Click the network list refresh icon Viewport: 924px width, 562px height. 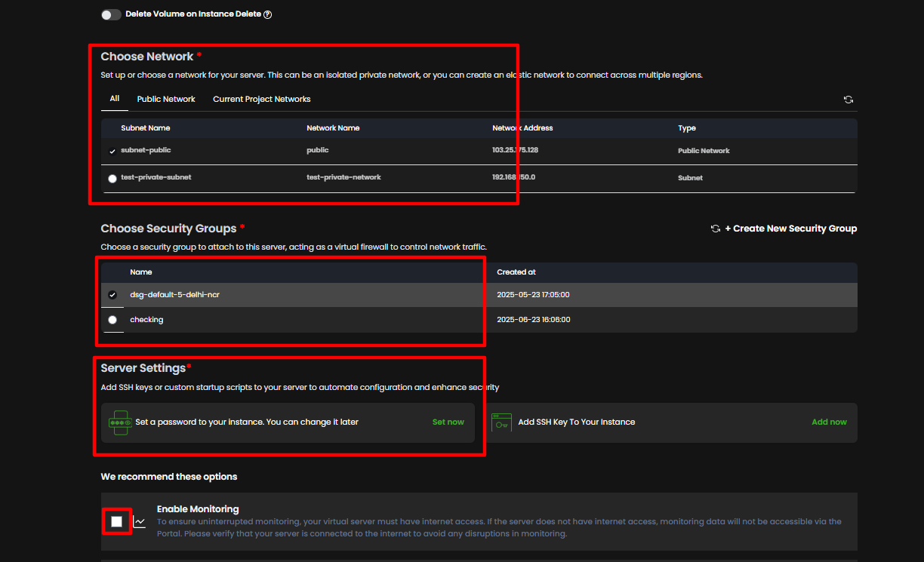click(x=849, y=100)
